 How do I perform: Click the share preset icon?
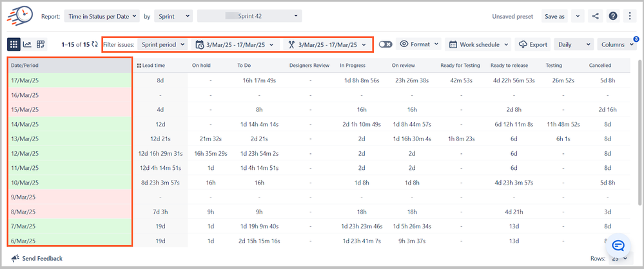595,16
